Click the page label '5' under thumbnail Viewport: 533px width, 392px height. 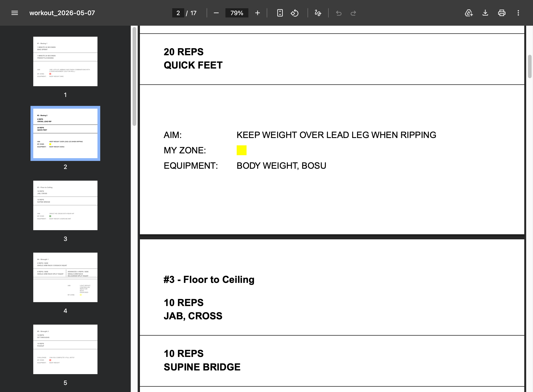pos(65,383)
